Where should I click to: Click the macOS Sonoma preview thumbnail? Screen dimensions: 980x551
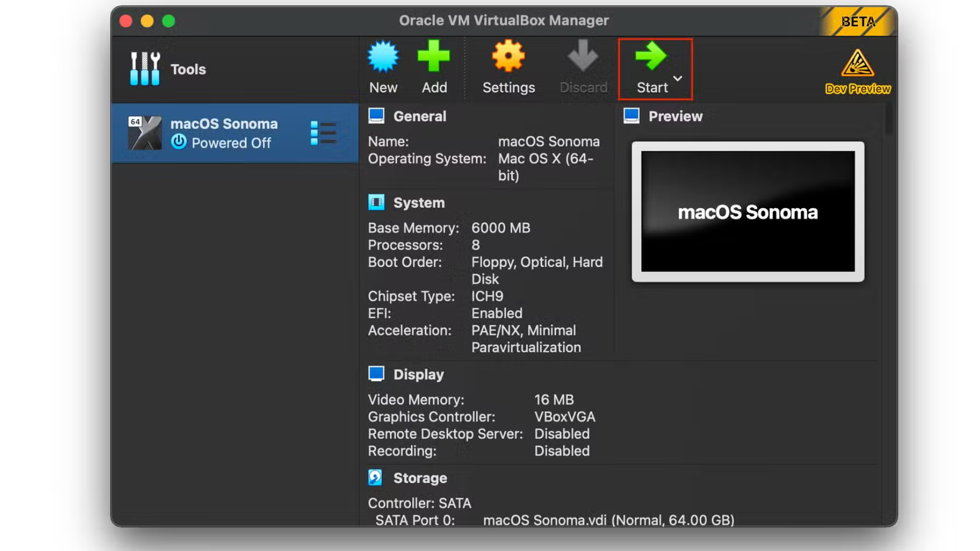[748, 211]
